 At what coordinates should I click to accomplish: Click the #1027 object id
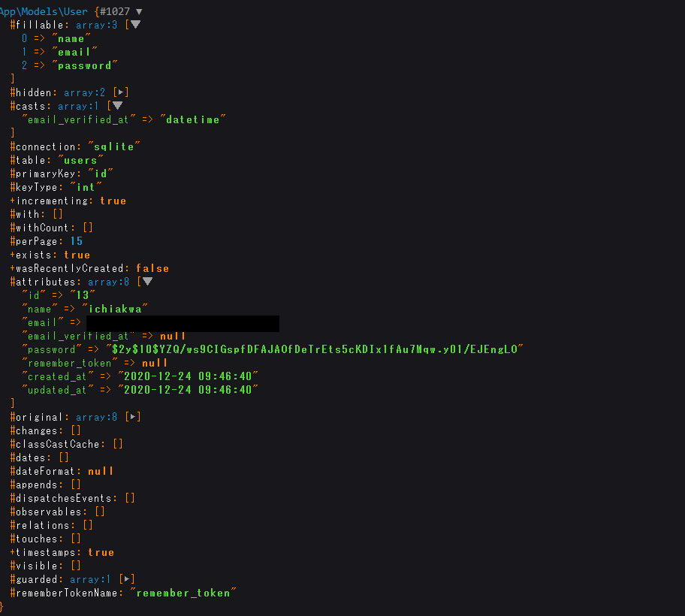click(x=115, y=11)
